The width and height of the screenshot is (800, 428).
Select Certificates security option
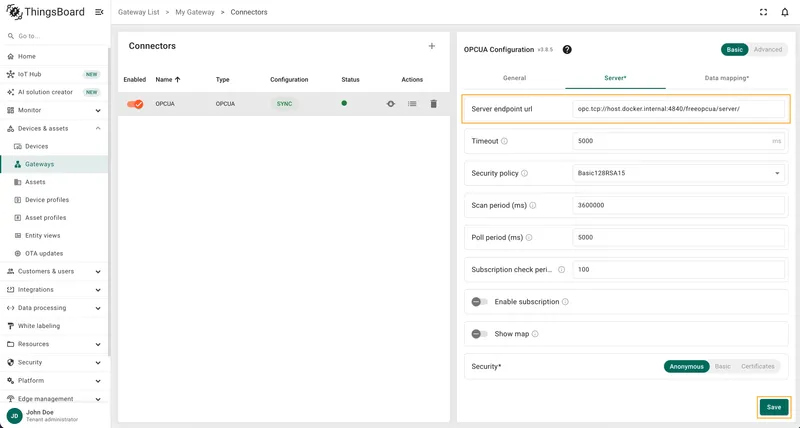pyautogui.click(x=758, y=366)
